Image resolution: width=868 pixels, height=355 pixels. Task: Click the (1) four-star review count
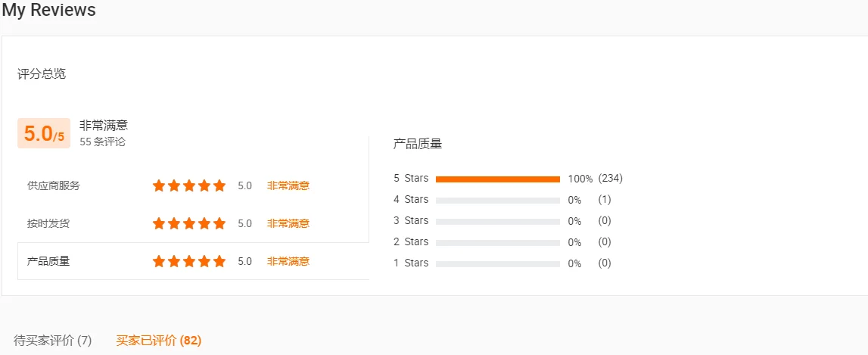[604, 200]
